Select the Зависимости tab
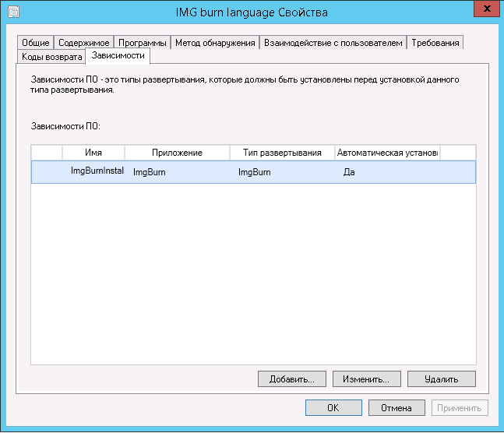This screenshot has height=433, width=504. (x=118, y=56)
